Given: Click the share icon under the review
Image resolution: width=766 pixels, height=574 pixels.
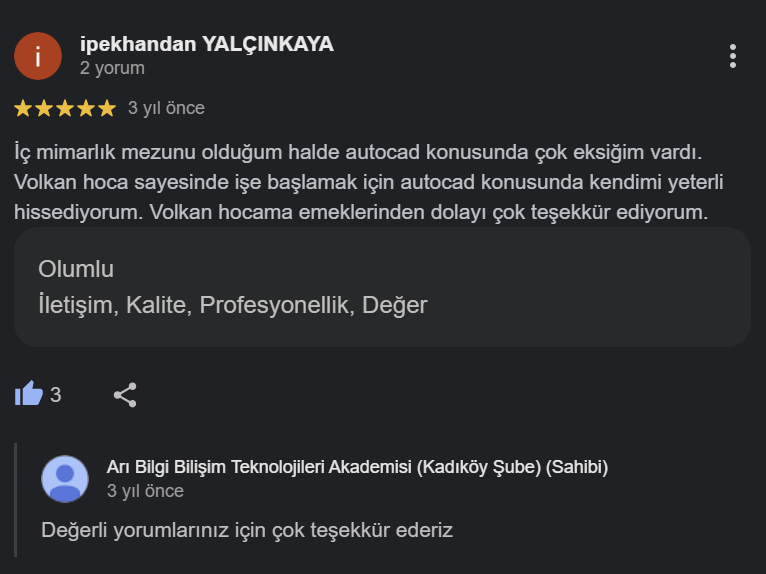Looking at the screenshot, I should pos(125,395).
